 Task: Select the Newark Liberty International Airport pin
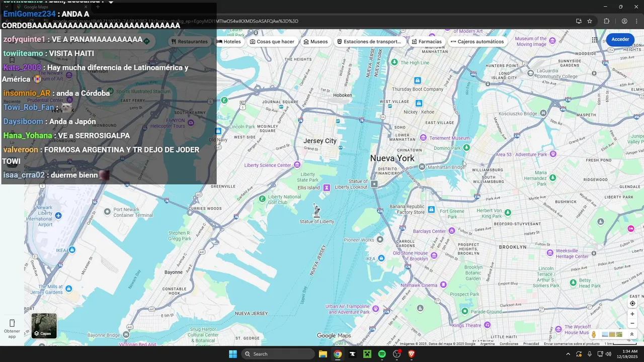pos(59,216)
